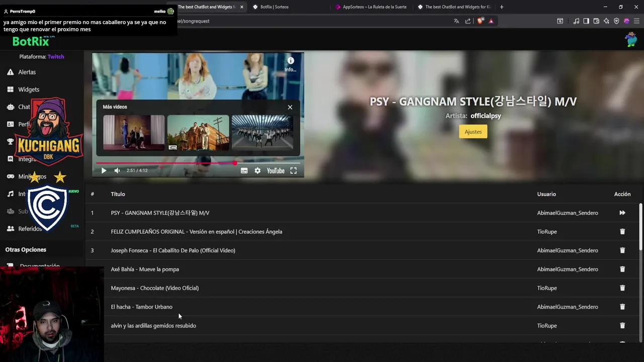Mute the YouTube player volume

pos(117,170)
